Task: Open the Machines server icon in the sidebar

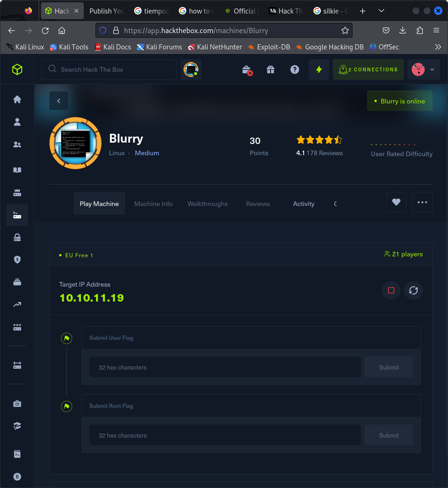Action: (17, 215)
